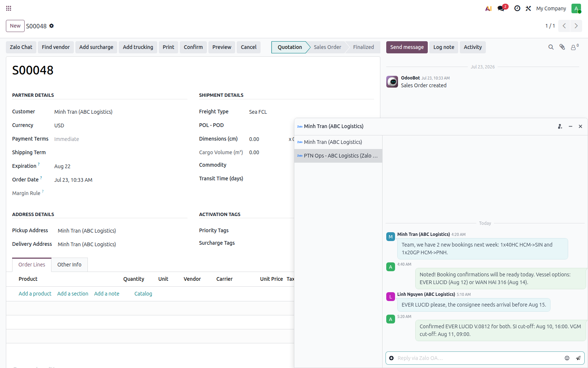588x368 pixels.
Task: Click OdooBot avatar in chatter
Action: pos(392,82)
